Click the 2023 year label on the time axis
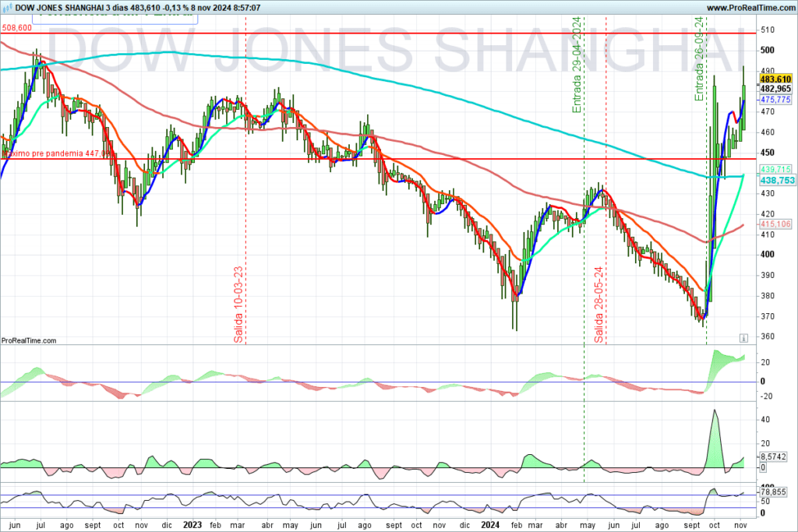The width and height of the screenshot is (798, 532). (192, 525)
